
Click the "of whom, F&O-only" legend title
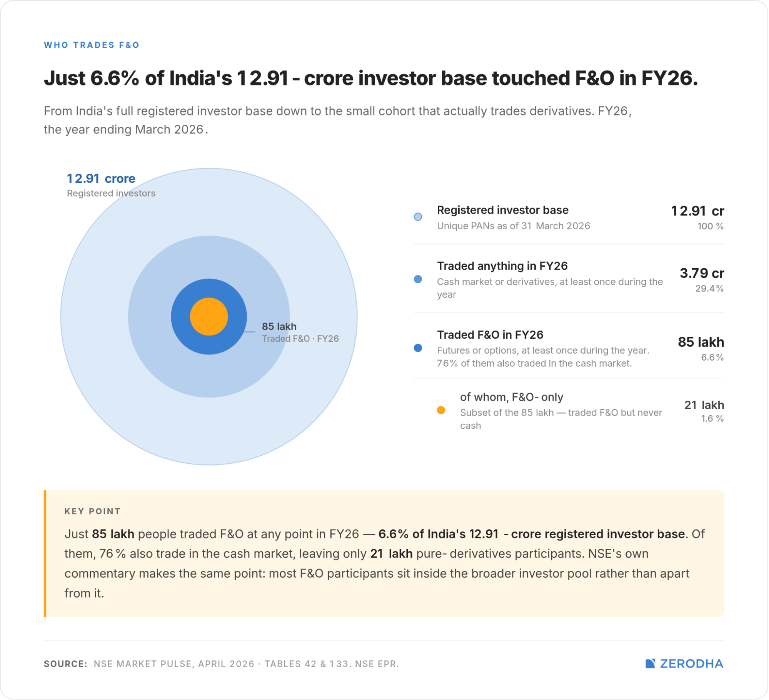tap(511, 397)
